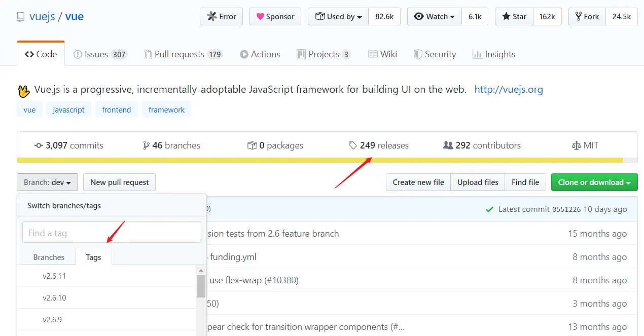Click the New pull request button
This screenshot has width=644, height=336.
pyautogui.click(x=120, y=182)
